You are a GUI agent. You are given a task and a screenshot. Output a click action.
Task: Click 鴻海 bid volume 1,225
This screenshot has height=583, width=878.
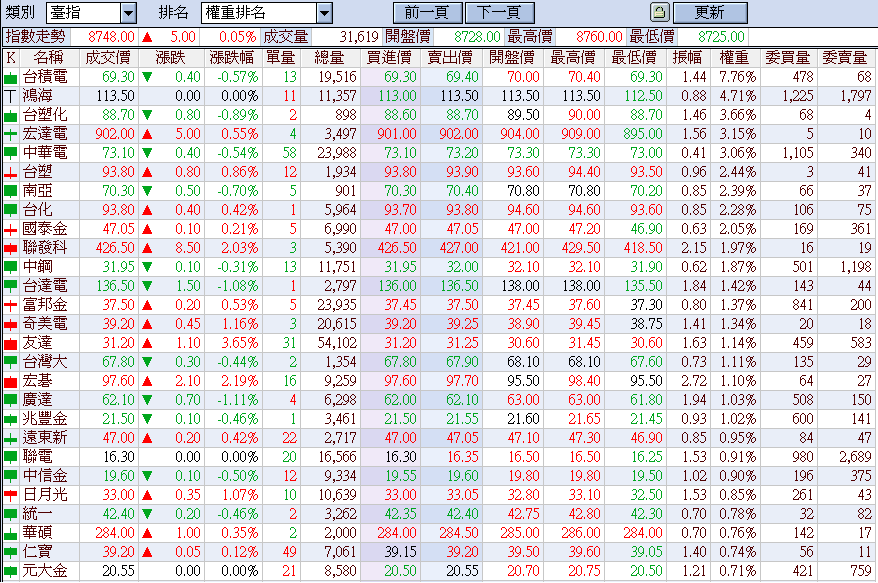click(798, 96)
